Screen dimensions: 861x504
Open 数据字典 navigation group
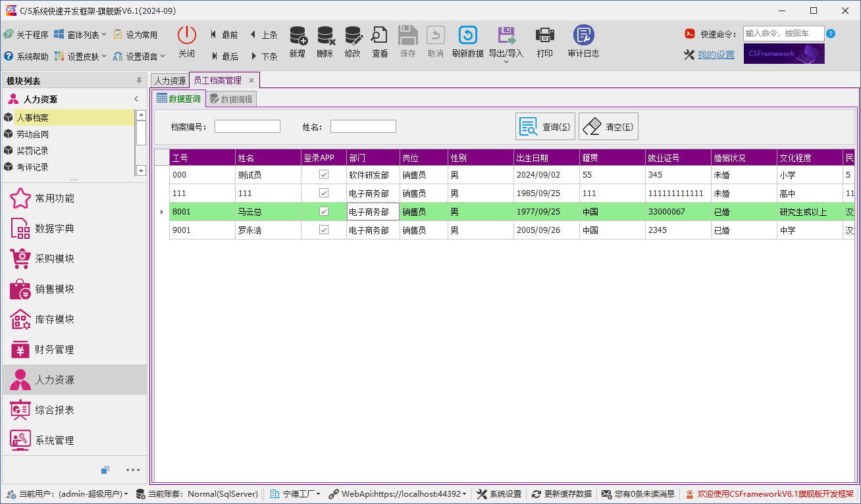[x=74, y=229]
